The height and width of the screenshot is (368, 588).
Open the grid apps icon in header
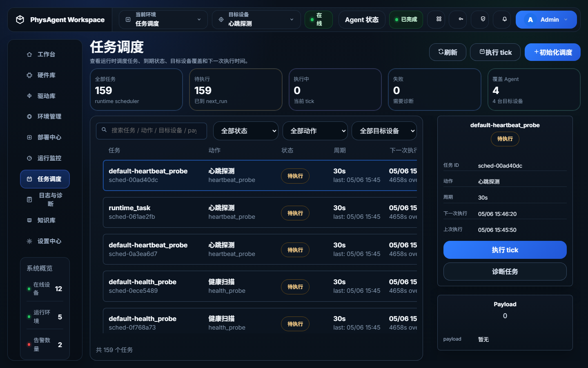[x=439, y=19]
